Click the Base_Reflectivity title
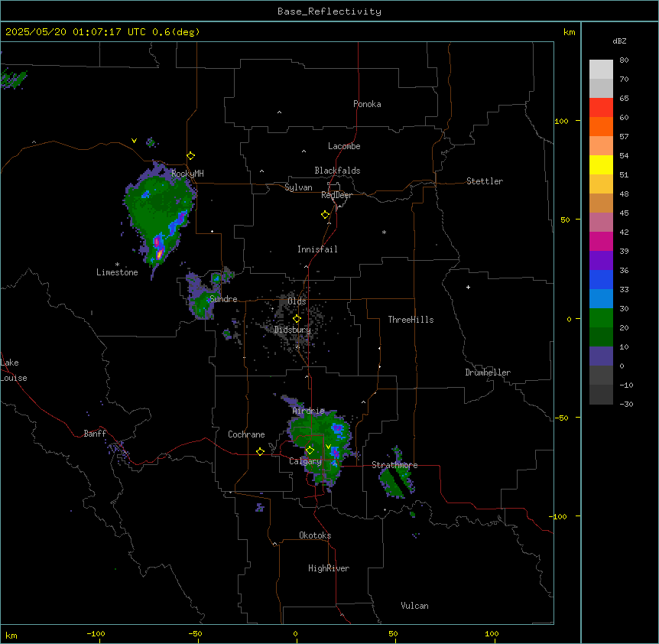Screen dimensions: 659x644 coord(329,11)
